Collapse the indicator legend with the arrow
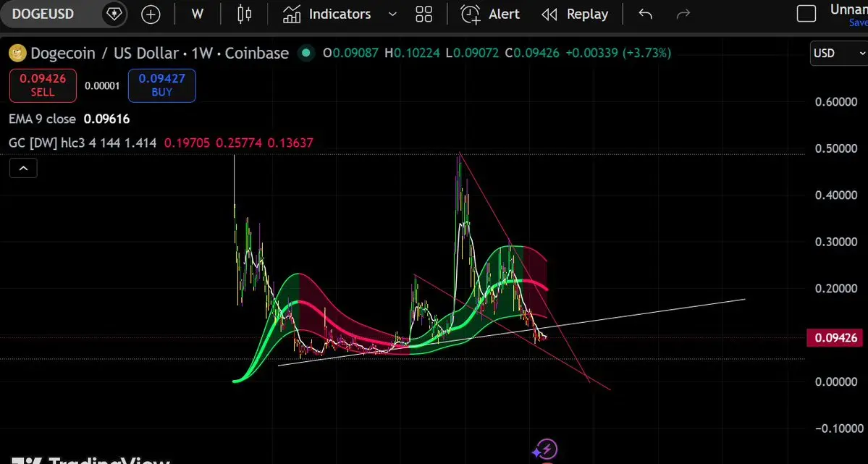 (x=23, y=169)
